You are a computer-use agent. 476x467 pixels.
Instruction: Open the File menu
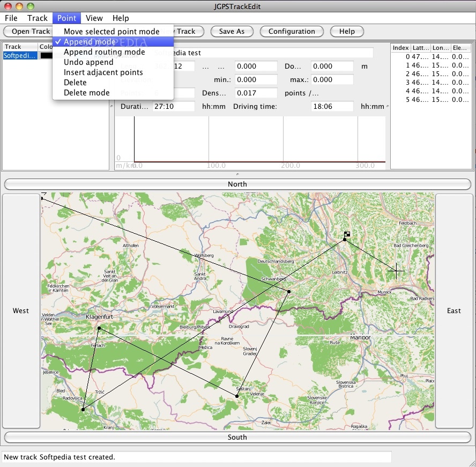coord(11,18)
